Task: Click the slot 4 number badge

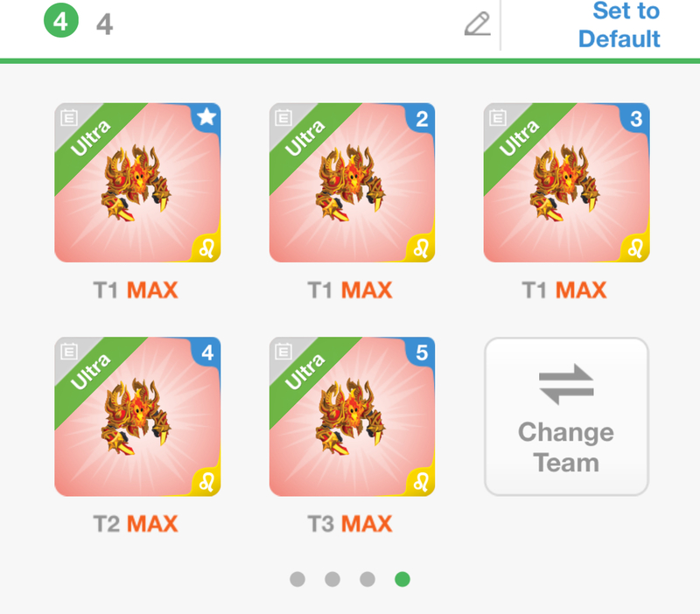Action: (207, 352)
